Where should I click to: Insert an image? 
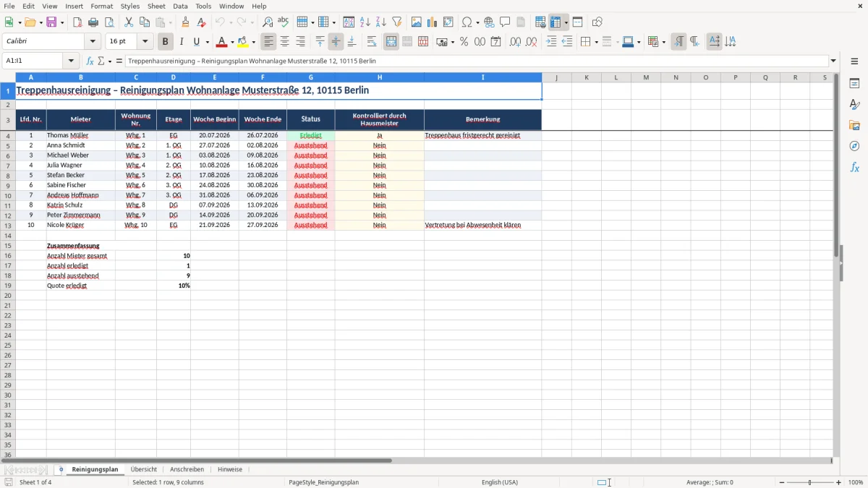(x=417, y=22)
